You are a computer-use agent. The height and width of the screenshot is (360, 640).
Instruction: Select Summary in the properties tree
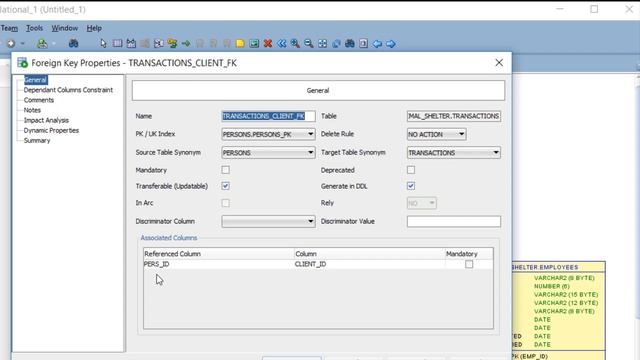(37, 140)
